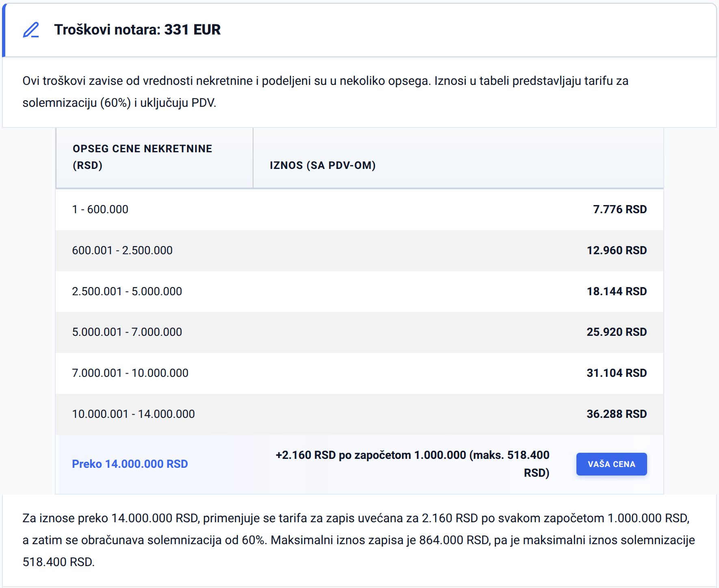Click the 36.288 RSD amount

617,414
